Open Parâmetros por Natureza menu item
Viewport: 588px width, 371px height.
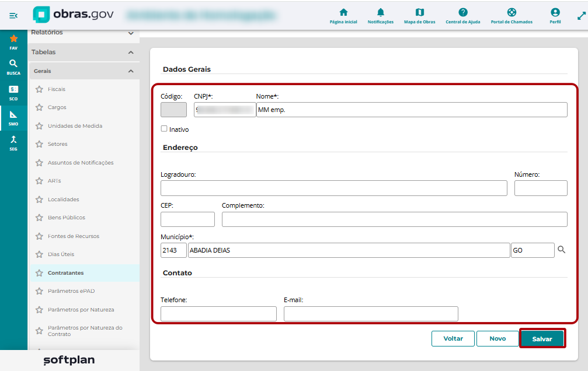(81, 310)
